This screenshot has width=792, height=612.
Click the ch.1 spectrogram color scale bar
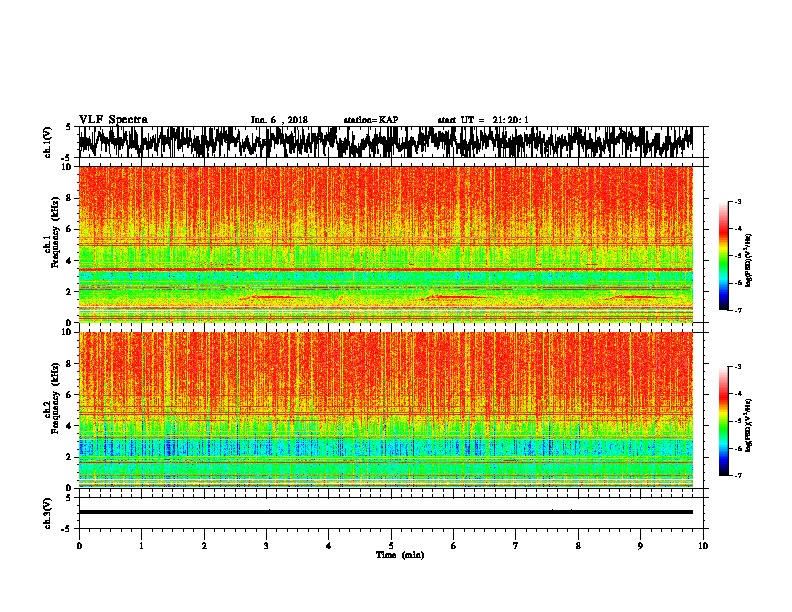pos(723,256)
